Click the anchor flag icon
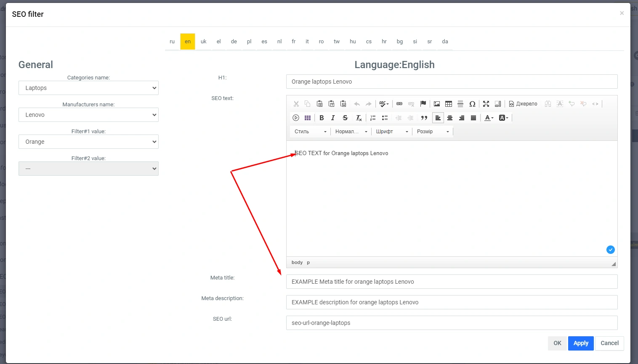Viewport: 638px width, 364px height. 423,104
